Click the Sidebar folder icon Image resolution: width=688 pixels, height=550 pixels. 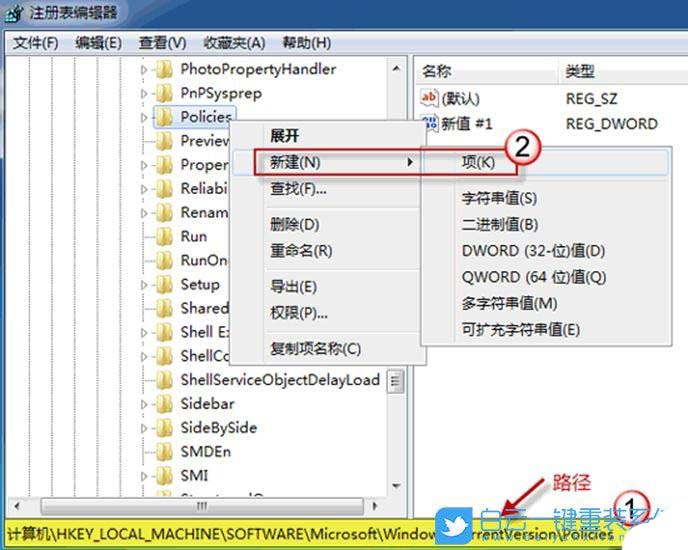tap(164, 404)
